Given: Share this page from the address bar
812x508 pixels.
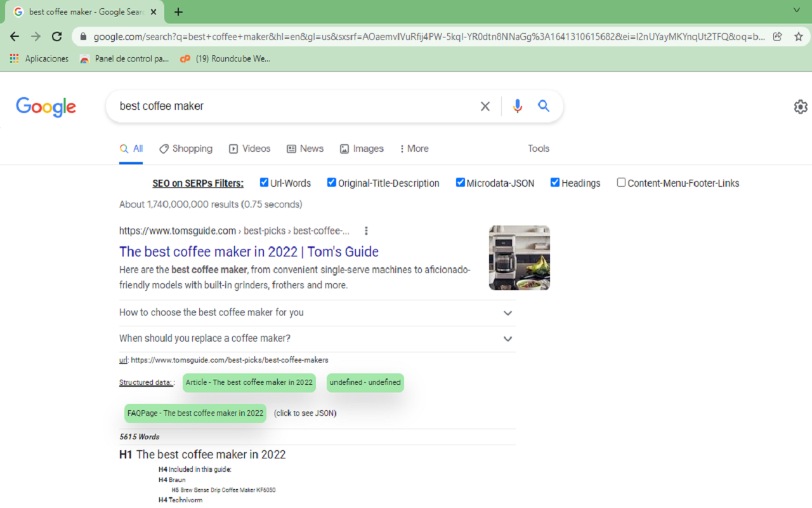Looking at the screenshot, I should tap(777, 36).
